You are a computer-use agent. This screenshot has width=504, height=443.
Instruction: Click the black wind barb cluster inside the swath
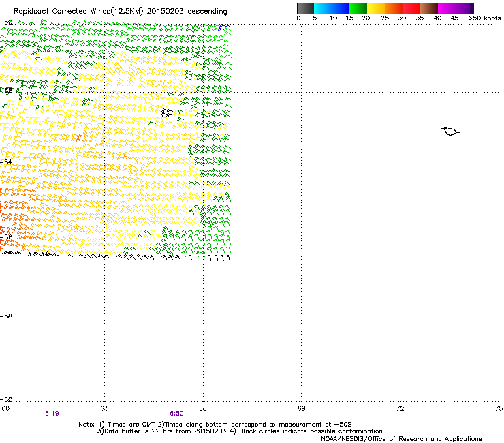tap(167, 112)
